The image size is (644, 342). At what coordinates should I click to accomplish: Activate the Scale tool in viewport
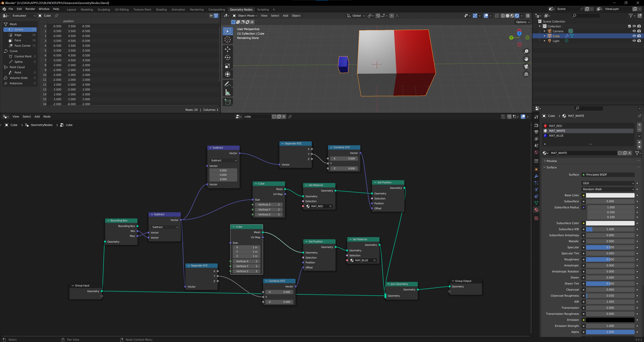click(228, 66)
